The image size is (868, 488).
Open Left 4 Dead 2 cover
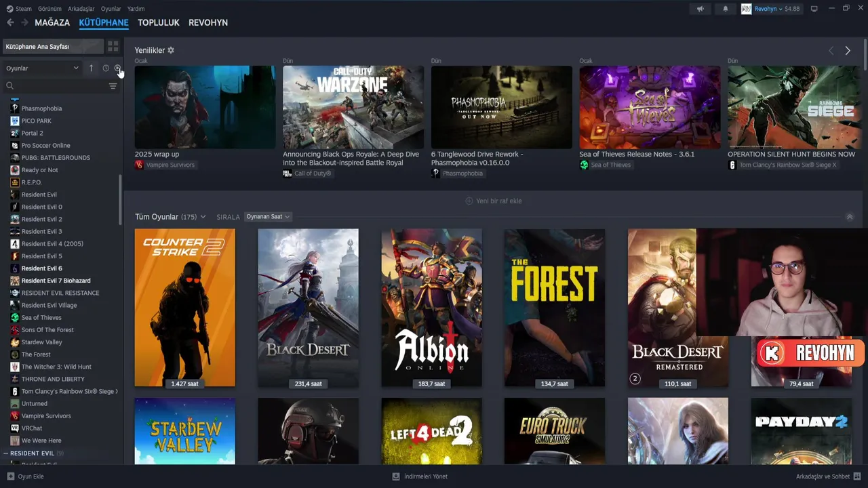(431, 431)
